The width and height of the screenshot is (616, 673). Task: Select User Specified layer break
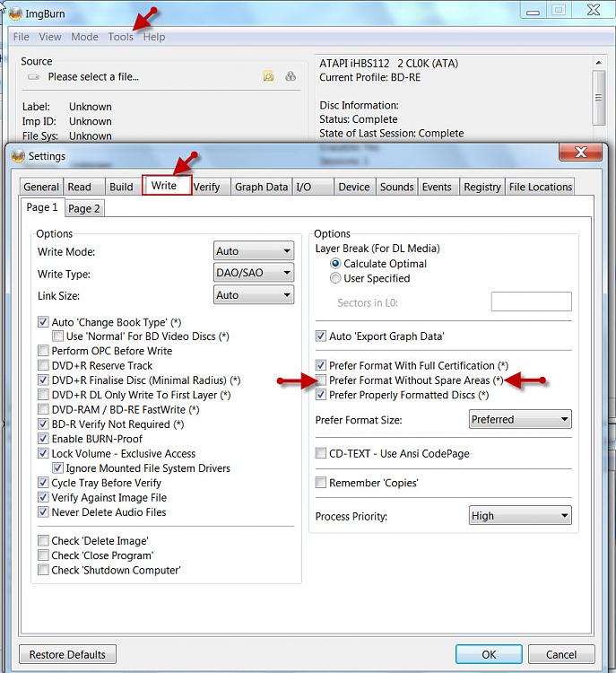[335, 278]
